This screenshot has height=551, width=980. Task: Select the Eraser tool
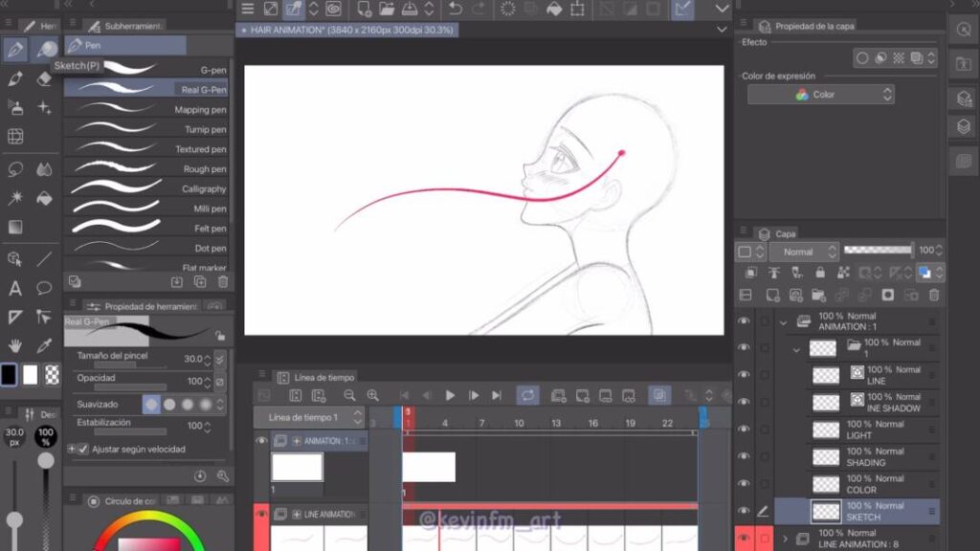[x=44, y=78]
